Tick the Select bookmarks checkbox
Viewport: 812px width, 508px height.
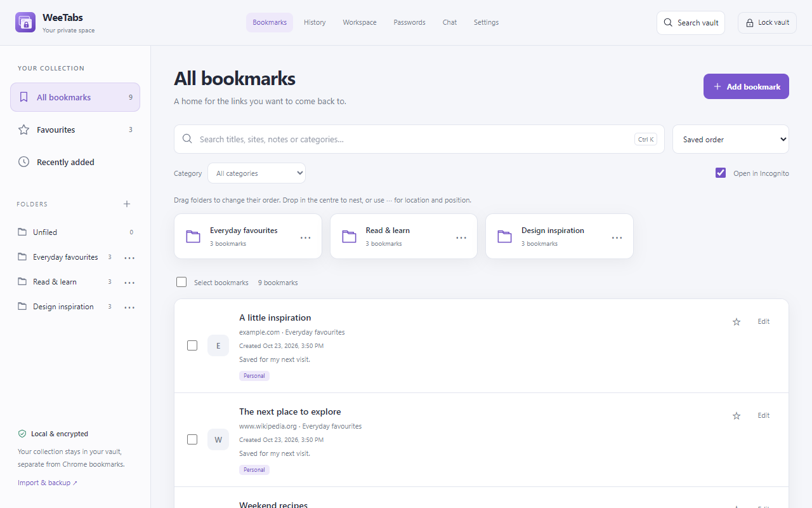pyautogui.click(x=181, y=282)
